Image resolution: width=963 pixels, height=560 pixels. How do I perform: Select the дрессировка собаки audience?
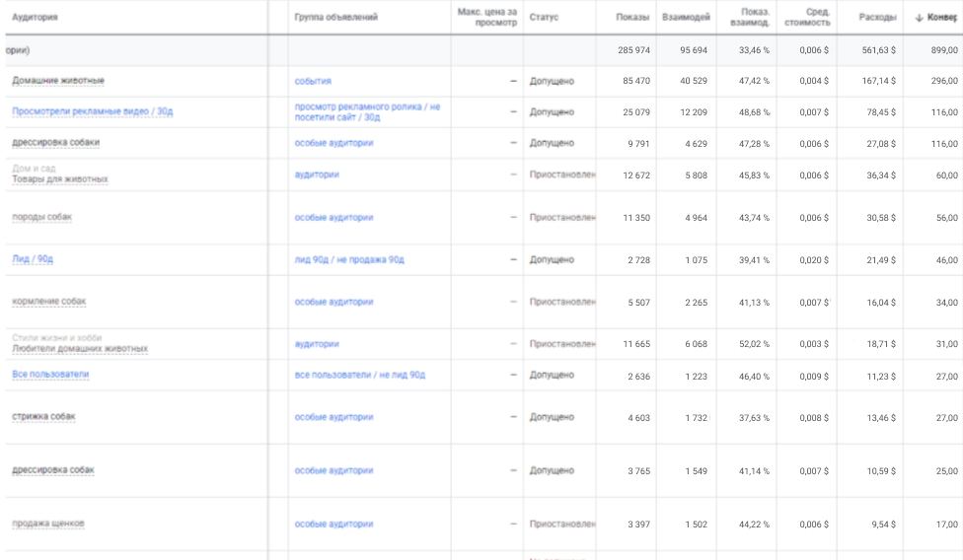click(x=56, y=142)
